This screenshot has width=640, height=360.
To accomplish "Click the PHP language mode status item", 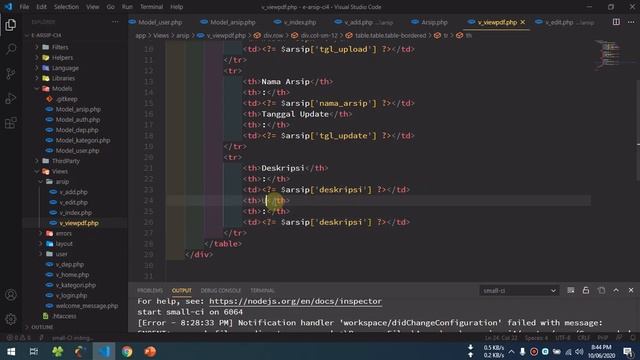I will (602, 338).
